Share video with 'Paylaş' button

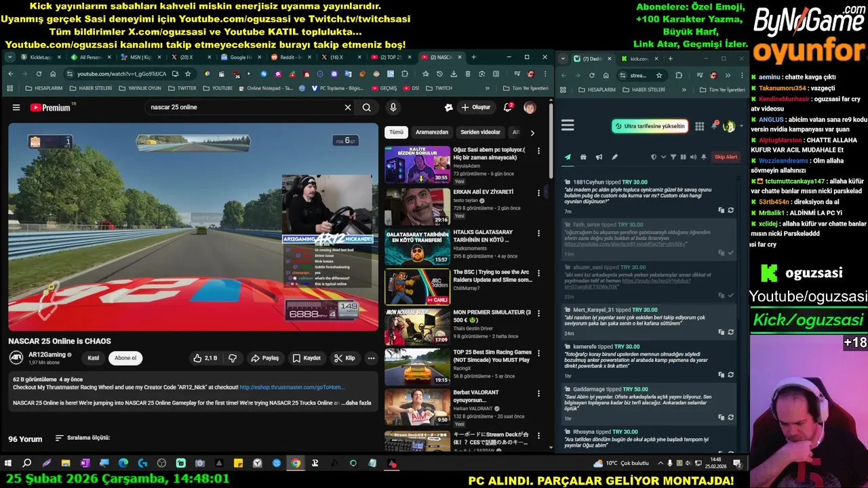(264, 358)
